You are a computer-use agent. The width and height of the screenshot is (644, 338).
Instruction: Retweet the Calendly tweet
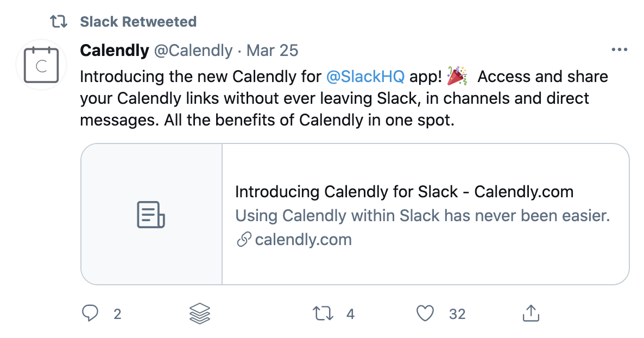pyautogui.click(x=324, y=314)
